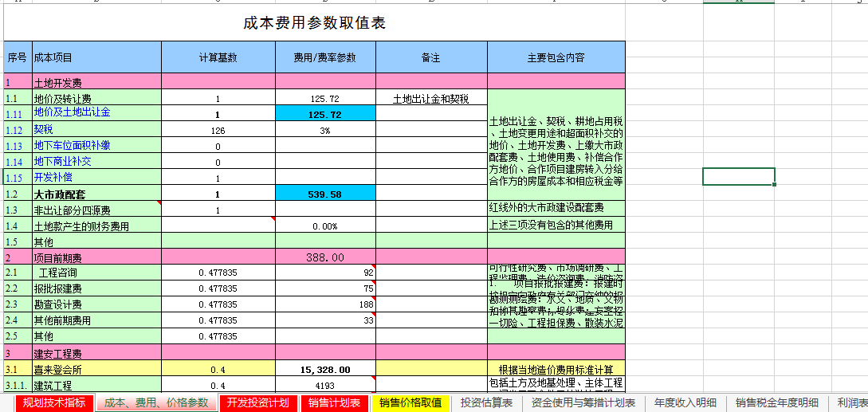The width and height of the screenshot is (868, 412).
Task: Open the 资金使用与筹措计划表 sheet tab
Action: click(x=583, y=402)
